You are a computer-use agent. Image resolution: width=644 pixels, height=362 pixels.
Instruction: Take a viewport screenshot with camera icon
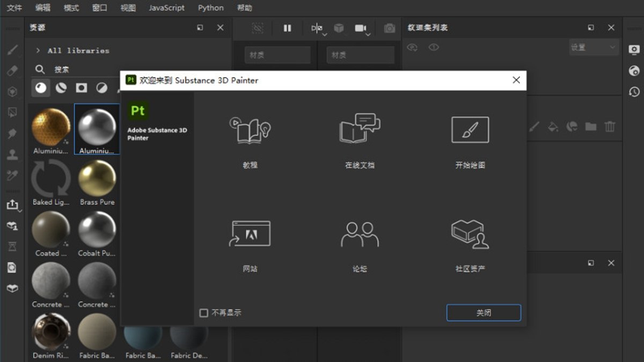pyautogui.click(x=389, y=28)
